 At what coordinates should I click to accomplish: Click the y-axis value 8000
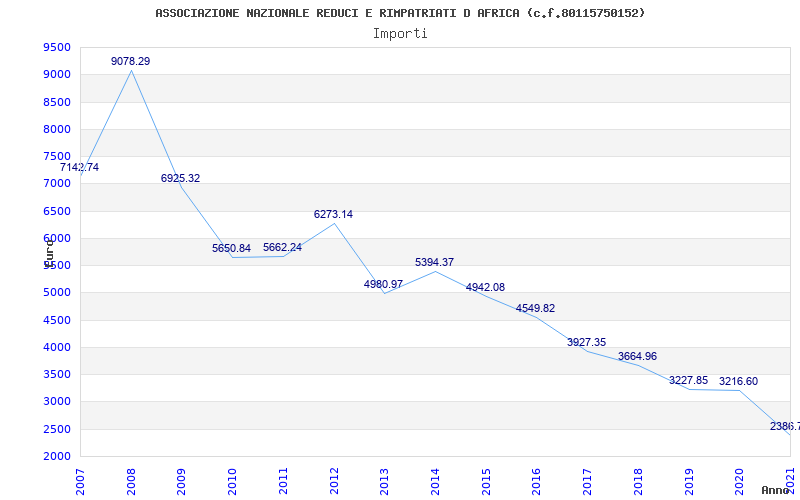[57, 129]
